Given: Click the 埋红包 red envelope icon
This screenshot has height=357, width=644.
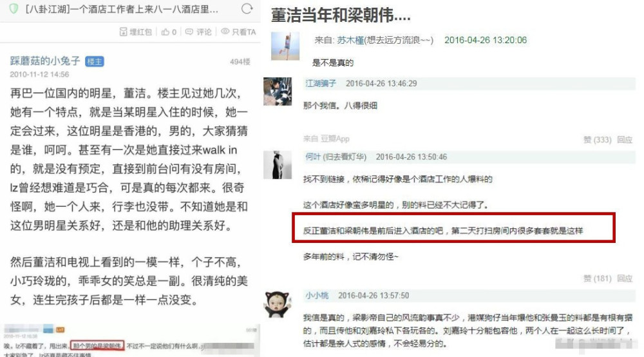Looking at the screenshot, I should (123, 32).
